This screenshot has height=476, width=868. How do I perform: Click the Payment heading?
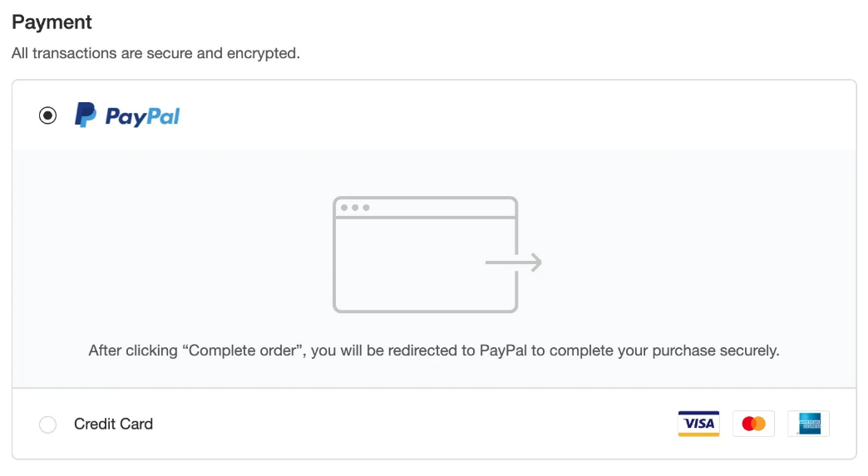52,22
